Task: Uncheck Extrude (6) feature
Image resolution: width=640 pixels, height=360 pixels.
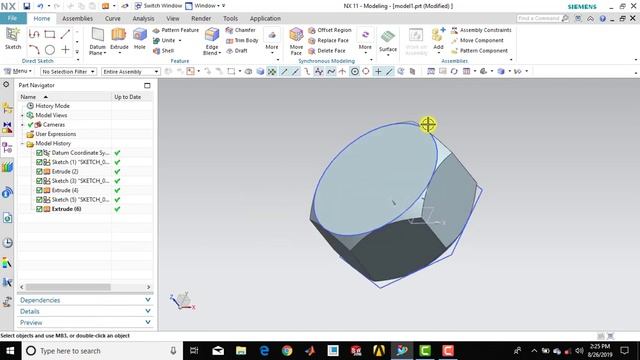Action: 39,209
